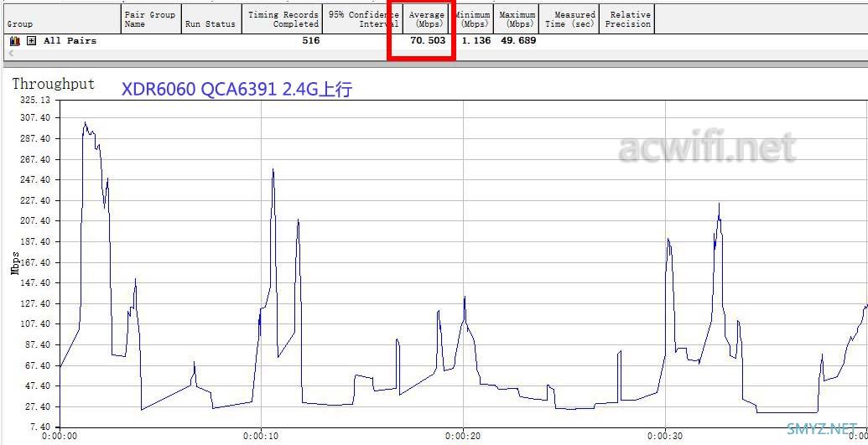Click the Average (Mbps) column header
The image size is (868, 445).
click(x=426, y=19)
